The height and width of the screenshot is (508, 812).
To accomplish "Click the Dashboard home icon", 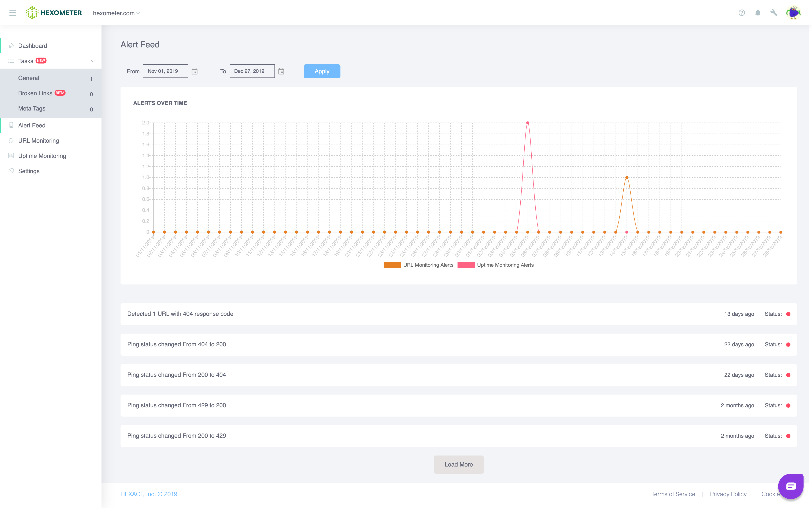I will [11, 46].
